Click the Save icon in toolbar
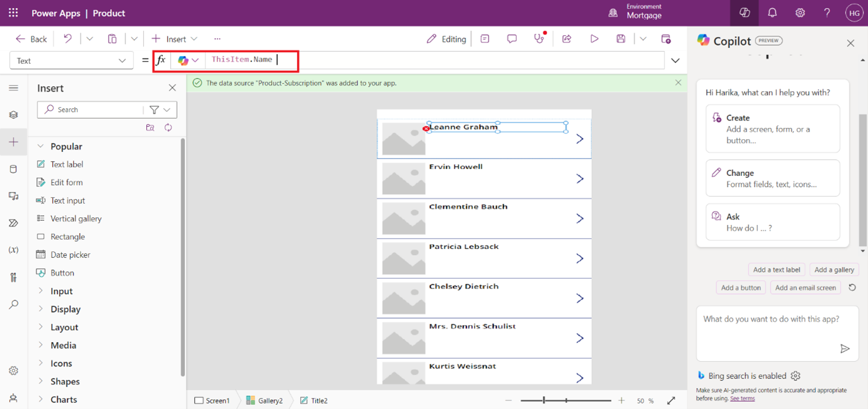The image size is (868, 409). tap(621, 39)
